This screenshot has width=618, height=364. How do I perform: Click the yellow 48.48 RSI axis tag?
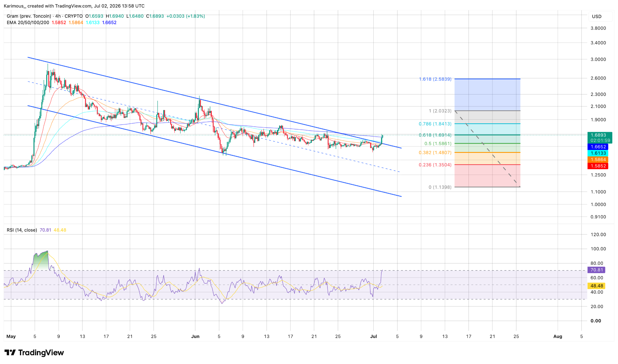tap(596, 286)
